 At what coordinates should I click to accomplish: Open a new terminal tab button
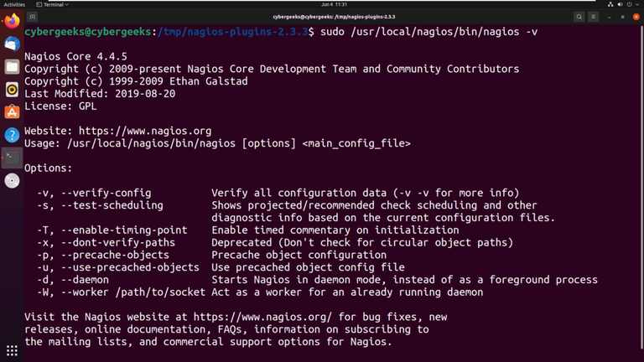(x=33, y=16)
